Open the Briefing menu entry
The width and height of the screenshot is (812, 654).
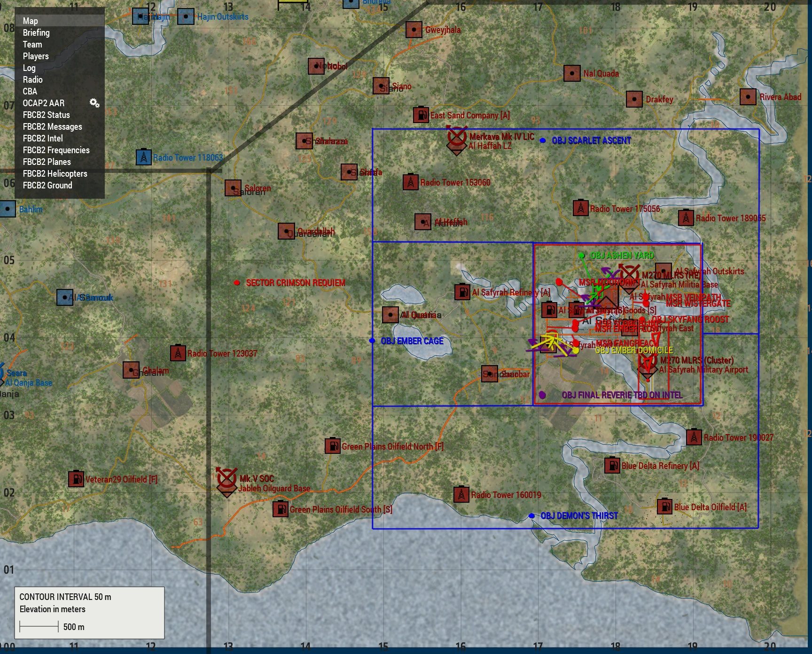click(x=36, y=33)
